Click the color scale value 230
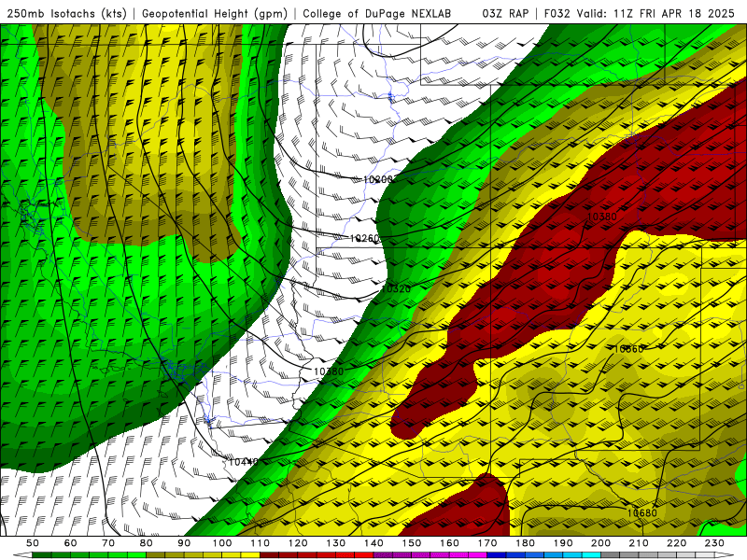747x560 pixels. [714, 543]
